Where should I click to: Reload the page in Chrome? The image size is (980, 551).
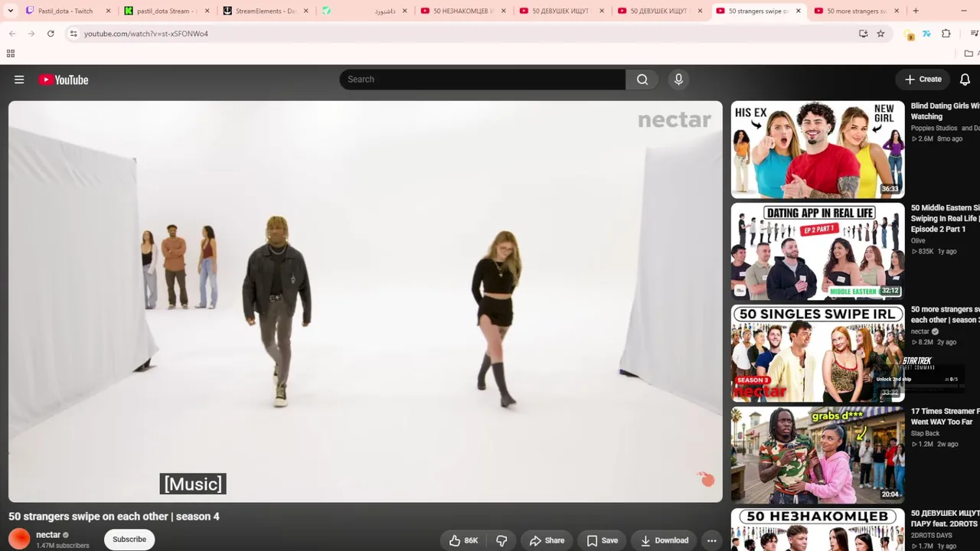[51, 34]
